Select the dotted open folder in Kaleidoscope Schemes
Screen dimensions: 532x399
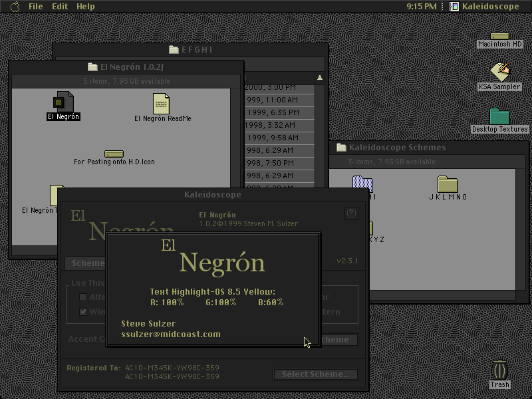point(362,184)
